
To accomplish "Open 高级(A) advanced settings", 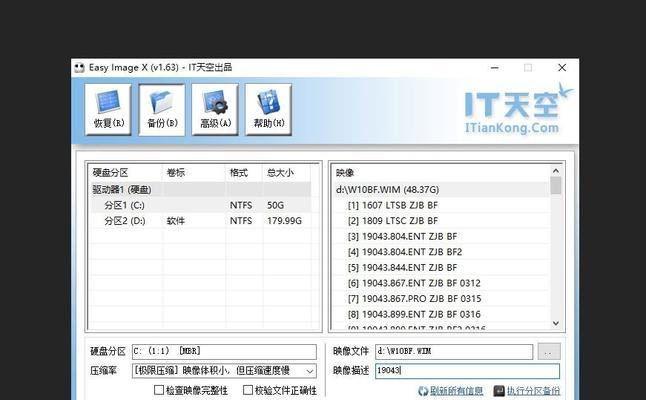I will click(215, 110).
